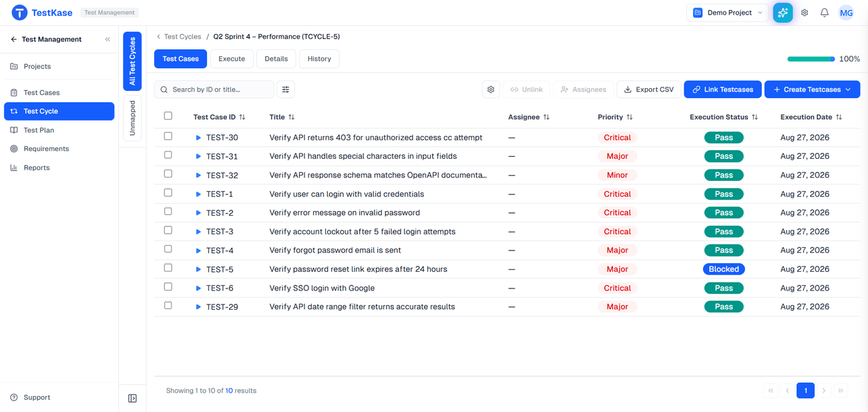Expand TEST-4 row triangle
The height and width of the screenshot is (412, 868).
coord(198,250)
